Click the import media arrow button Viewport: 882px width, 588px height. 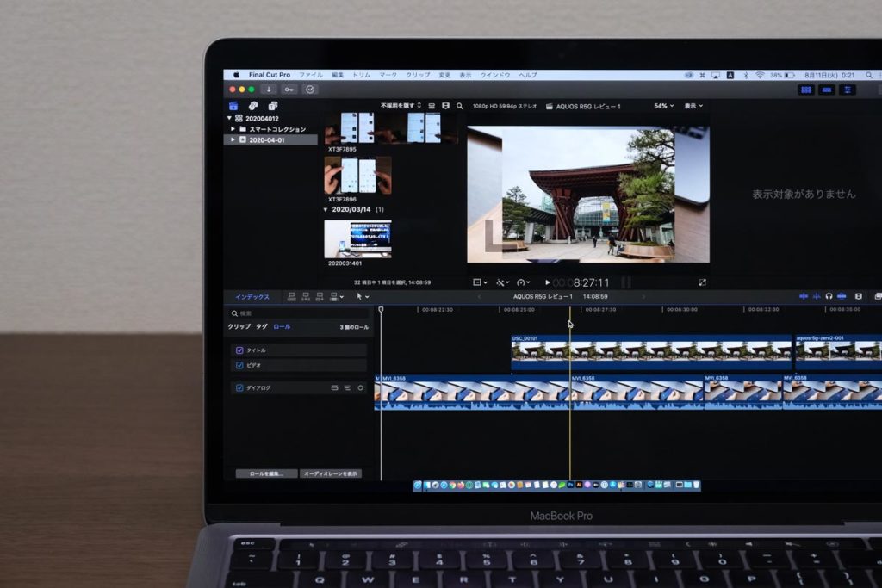[x=269, y=90]
